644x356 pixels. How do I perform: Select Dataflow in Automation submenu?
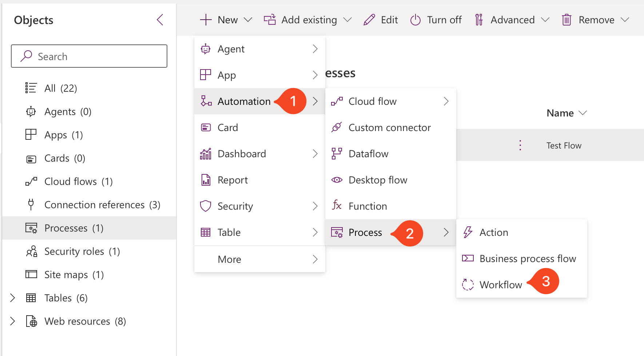391,154
